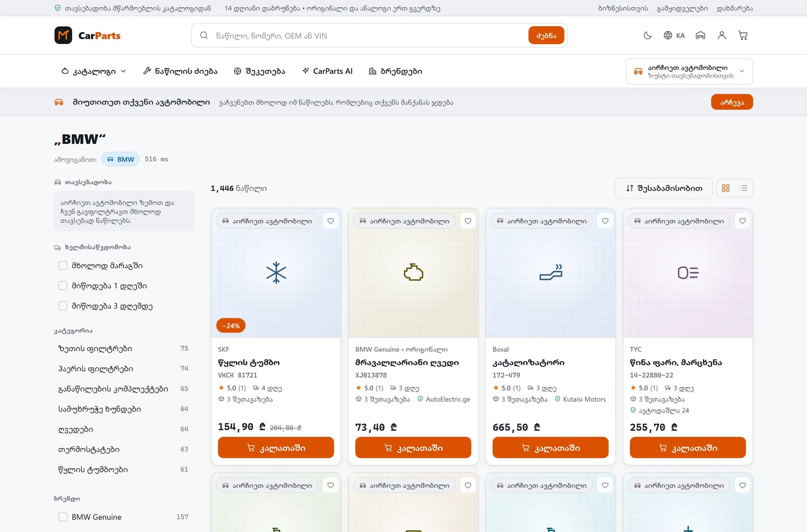This screenshot has height=532, width=807.
Task: Select ზეთის ფილტრები category
Action: click(x=123, y=348)
